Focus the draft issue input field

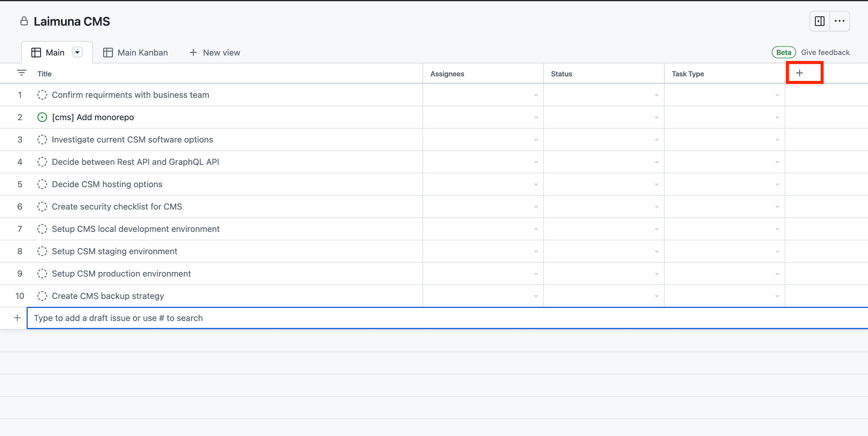click(448, 318)
